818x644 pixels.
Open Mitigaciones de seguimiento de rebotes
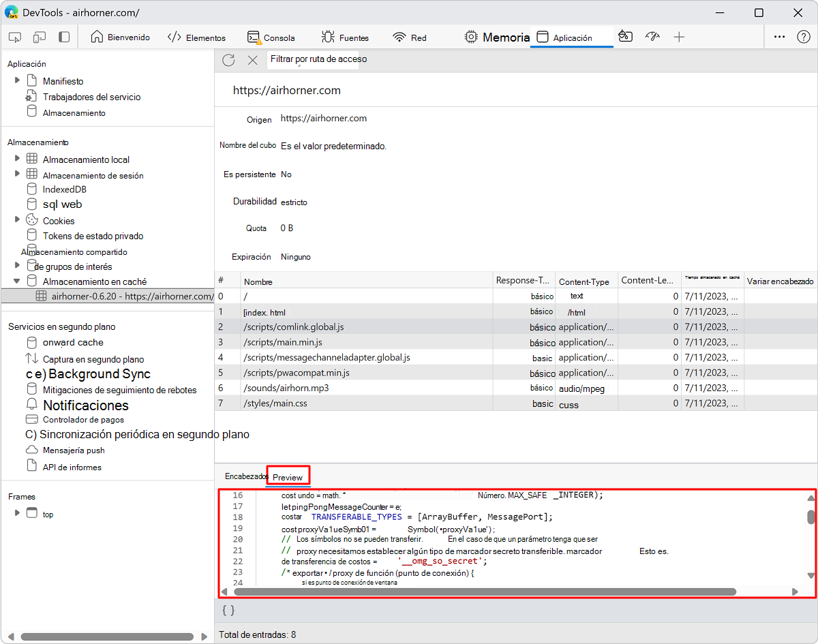(119, 390)
